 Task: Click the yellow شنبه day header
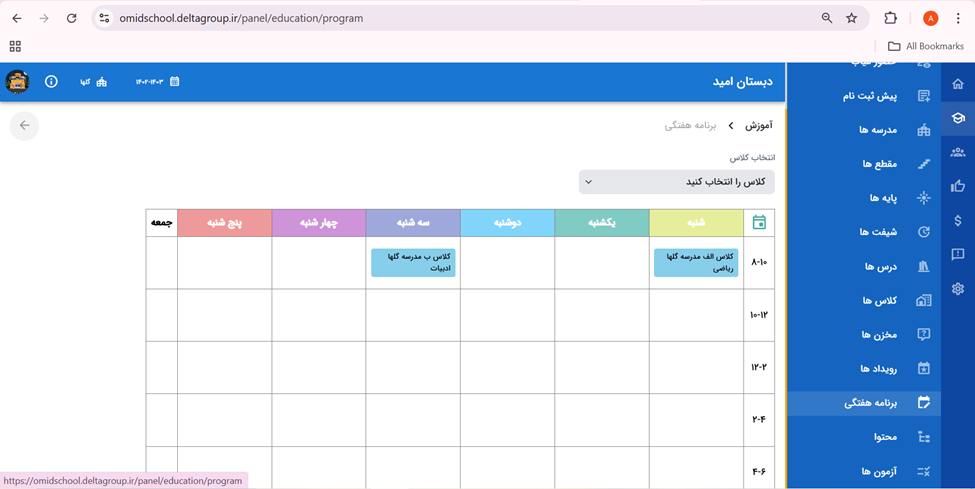click(696, 223)
